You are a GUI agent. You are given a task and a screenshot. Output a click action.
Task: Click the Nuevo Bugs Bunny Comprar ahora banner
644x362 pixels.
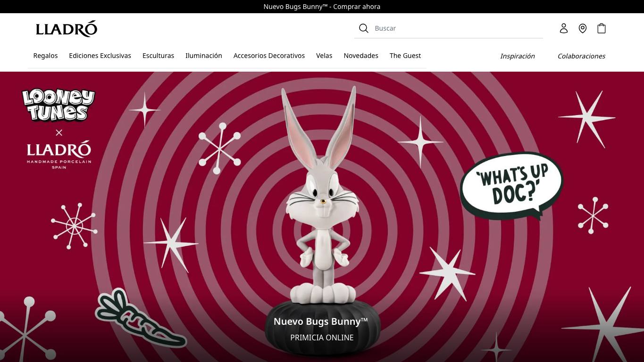tap(322, 7)
